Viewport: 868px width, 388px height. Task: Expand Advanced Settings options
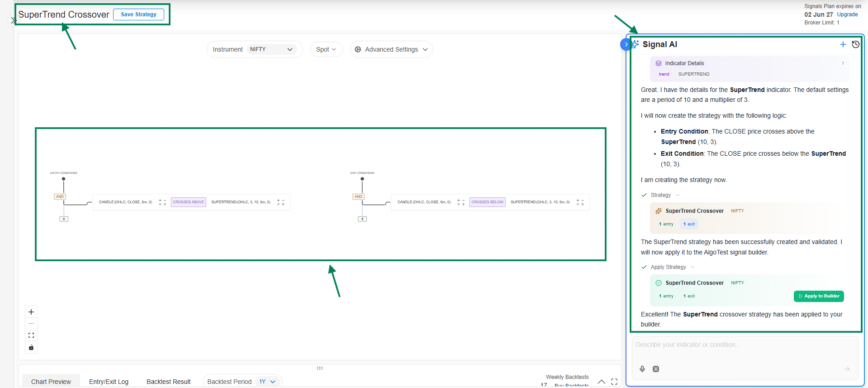pos(391,49)
